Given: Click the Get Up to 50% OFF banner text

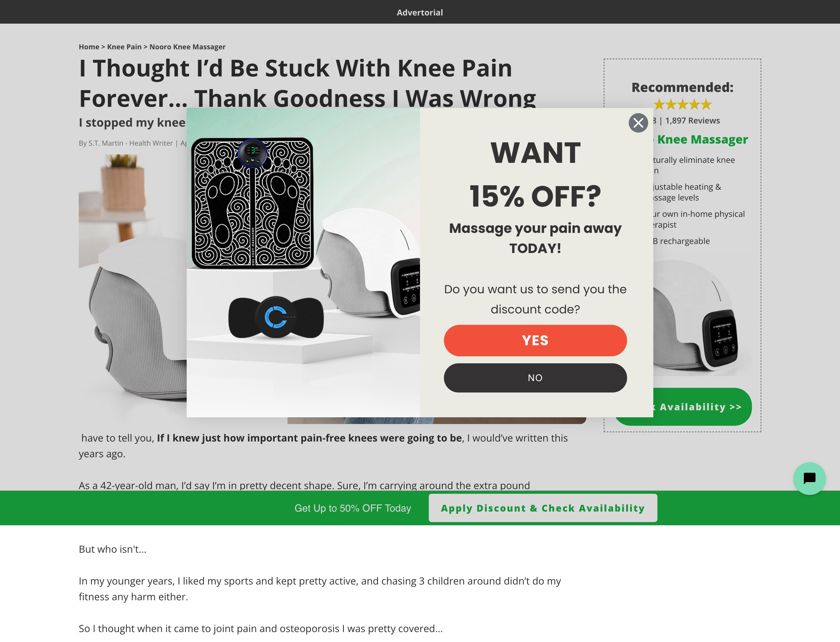Looking at the screenshot, I should click(353, 508).
